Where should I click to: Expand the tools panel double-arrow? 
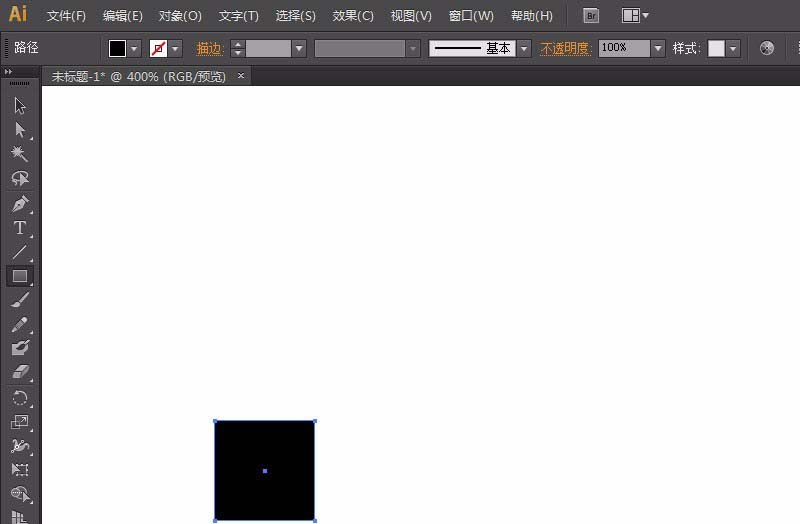tap(8, 72)
